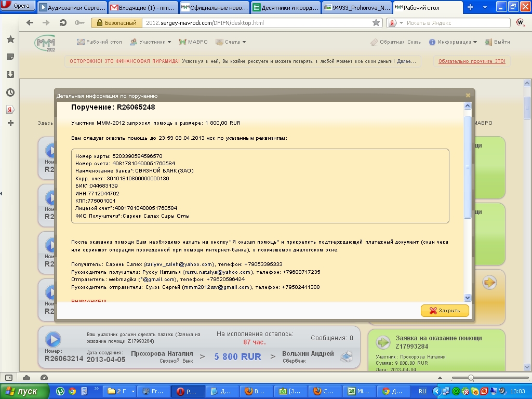Bookmark the page with the star icon
This screenshot has height=399, width=532.
[x=376, y=23]
